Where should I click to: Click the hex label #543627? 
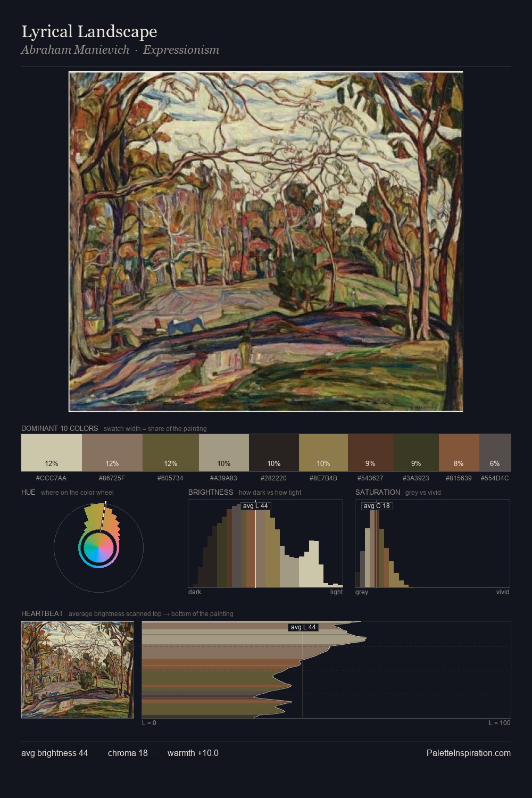click(371, 478)
